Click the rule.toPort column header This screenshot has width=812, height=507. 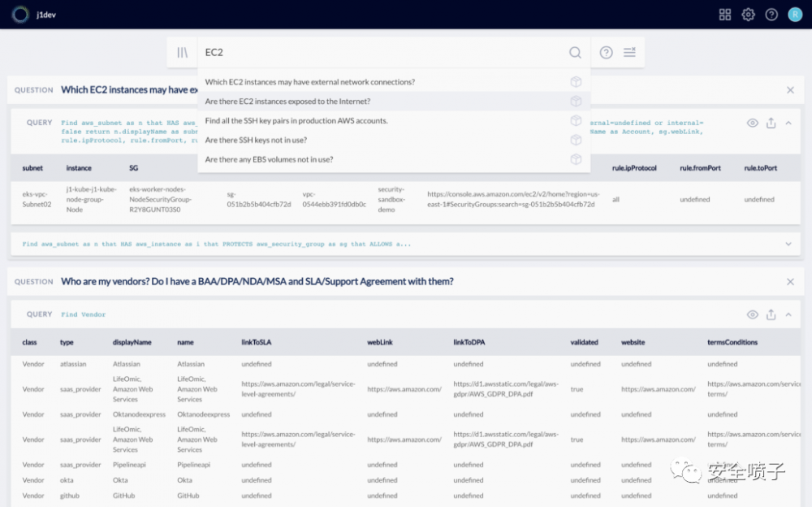pyautogui.click(x=760, y=168)
